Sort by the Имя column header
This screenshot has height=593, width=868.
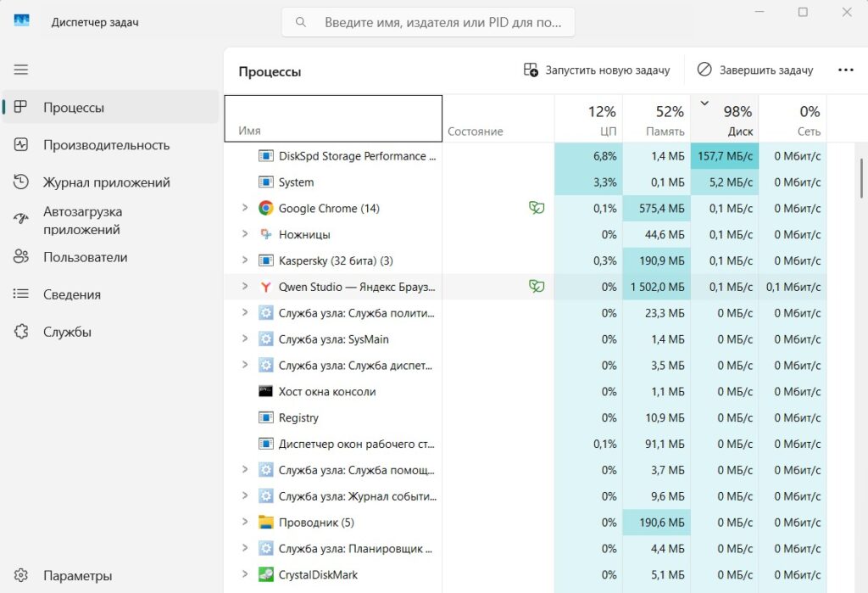333,119
